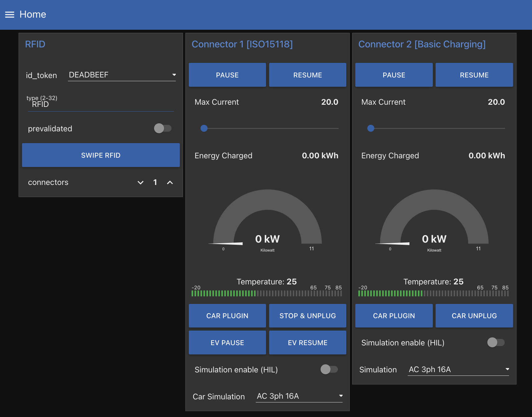Viewport: 532px width, 417px height.
Task: Click the Connector 1 power gauge
Action: [268, 221]
